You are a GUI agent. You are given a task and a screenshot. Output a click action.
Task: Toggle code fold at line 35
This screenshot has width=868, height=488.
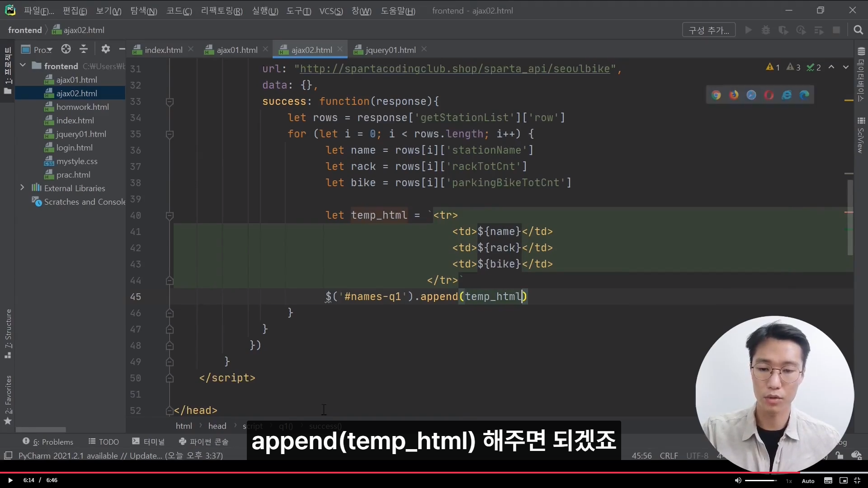[x=170, y=134]
